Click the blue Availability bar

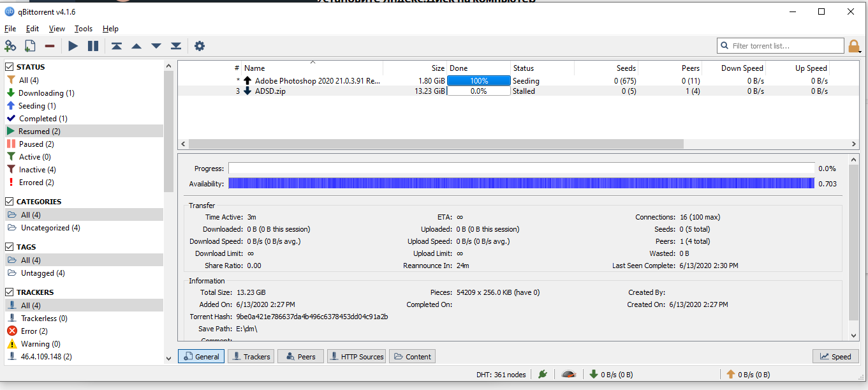[522, 183]
